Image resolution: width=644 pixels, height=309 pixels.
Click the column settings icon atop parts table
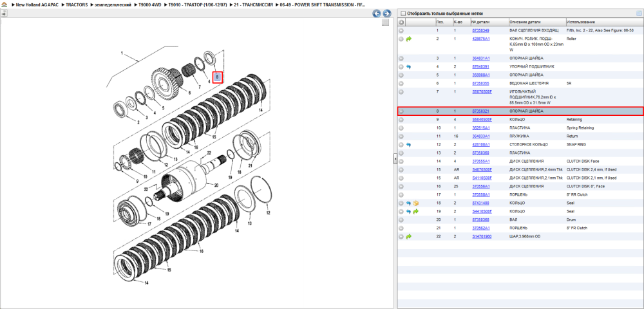point(639,13)
